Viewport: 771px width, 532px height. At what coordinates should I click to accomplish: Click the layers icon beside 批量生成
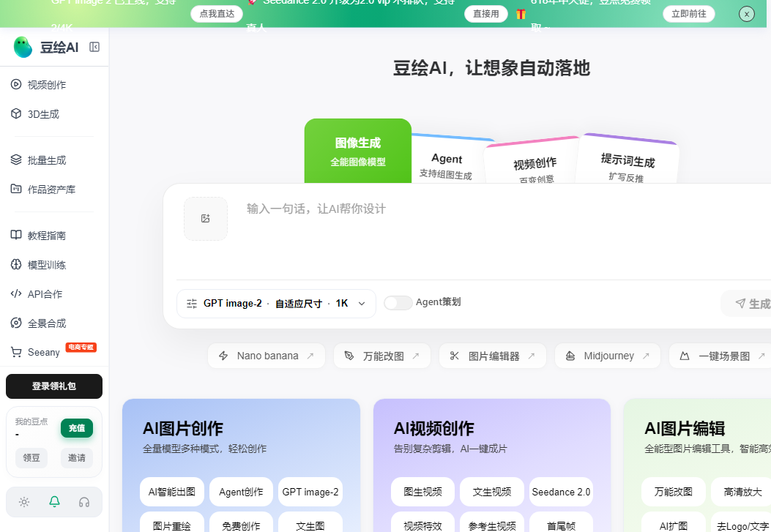[x=16, y=160]
